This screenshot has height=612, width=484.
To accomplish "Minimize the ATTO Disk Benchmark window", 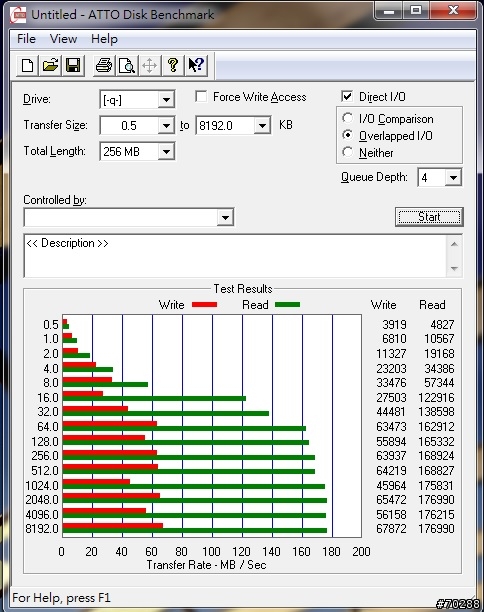I will pos(388,11).
